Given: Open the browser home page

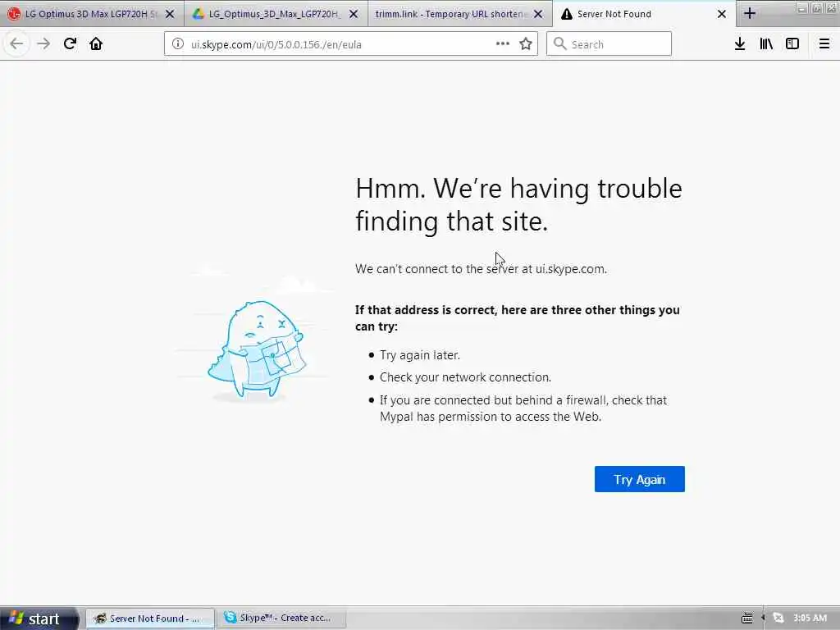Looking at the screenshot, I should tap(96, 44).
